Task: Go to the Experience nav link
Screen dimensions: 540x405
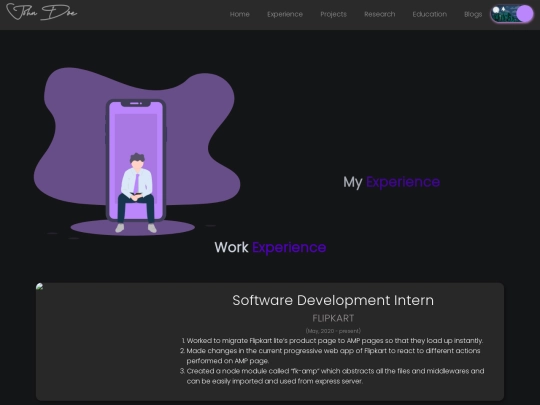Action: tap(285, 14)
